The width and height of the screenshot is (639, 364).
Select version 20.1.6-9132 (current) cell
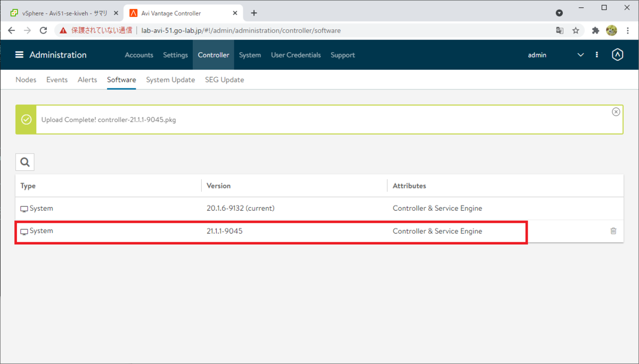(241, 208)
